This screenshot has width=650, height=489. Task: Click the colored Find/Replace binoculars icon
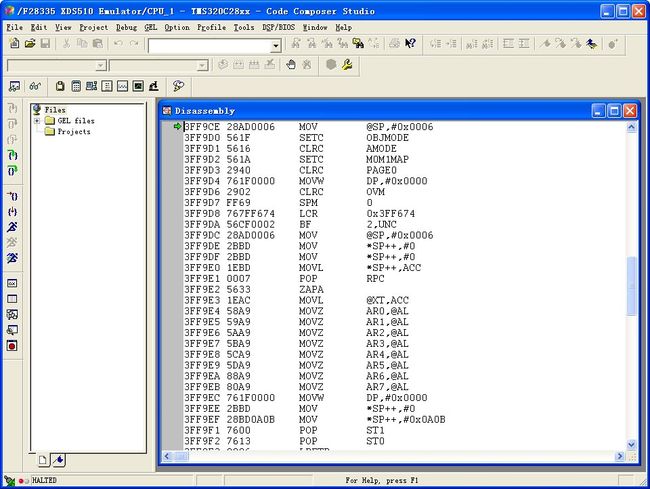point(358,43)
